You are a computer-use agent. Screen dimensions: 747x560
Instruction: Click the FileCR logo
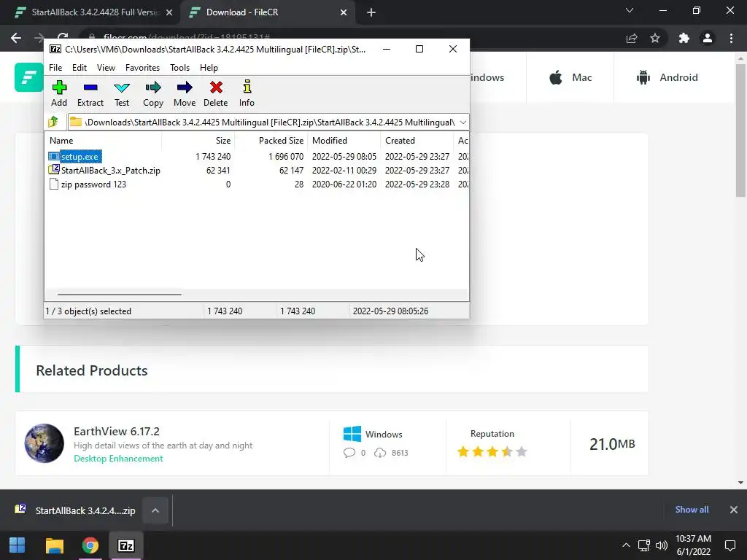point(28,77)
